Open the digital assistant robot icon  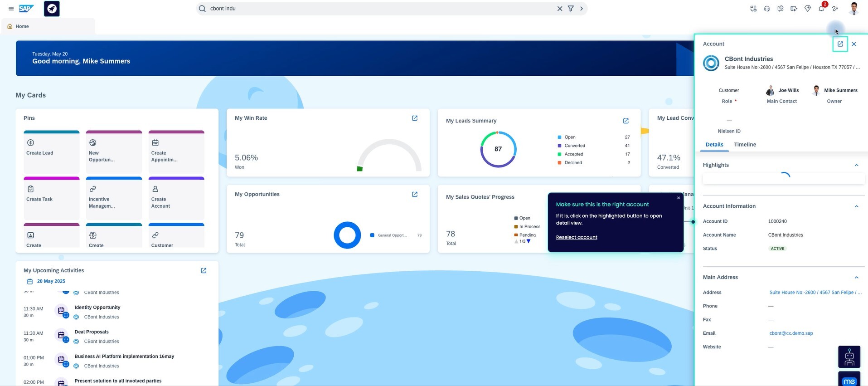coord(849,357)
